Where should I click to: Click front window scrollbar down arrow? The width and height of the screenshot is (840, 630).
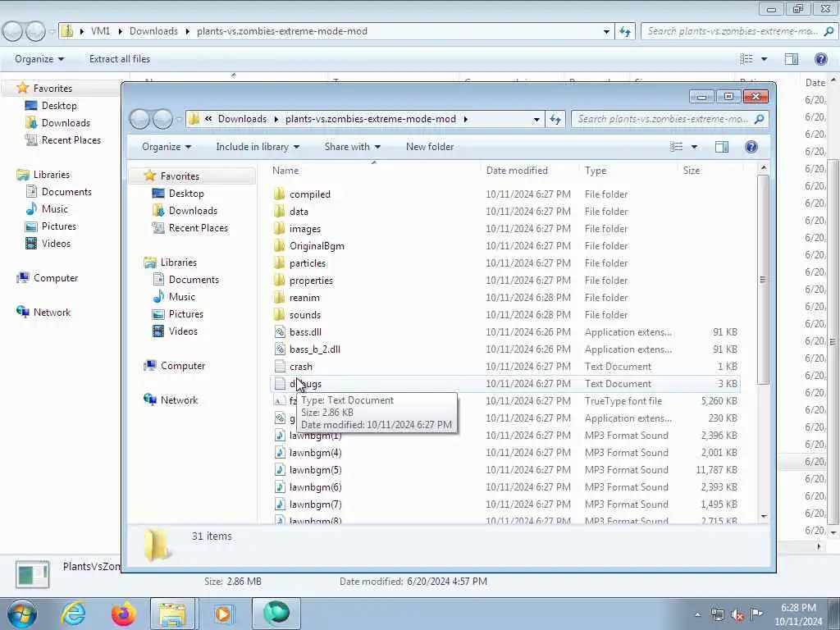tap(764, 517)
